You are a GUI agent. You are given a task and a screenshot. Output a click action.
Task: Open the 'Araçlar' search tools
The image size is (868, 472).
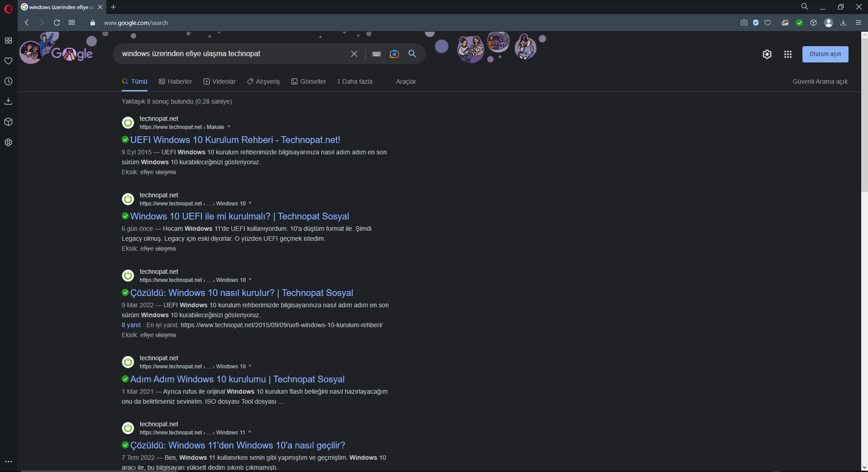coord(406,81)
